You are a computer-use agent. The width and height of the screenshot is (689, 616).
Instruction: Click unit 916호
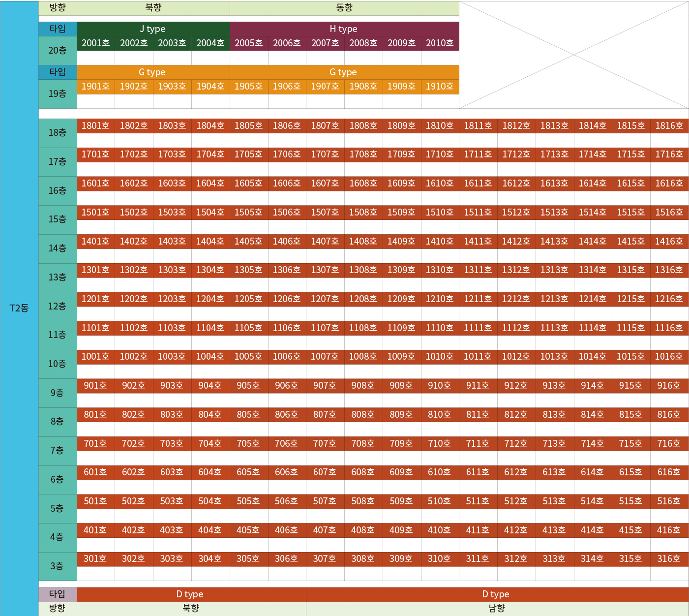coord(669,386)
